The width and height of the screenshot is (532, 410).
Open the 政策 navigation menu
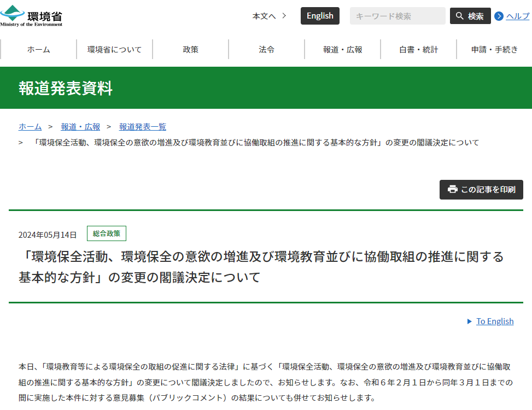coord(190,49)
